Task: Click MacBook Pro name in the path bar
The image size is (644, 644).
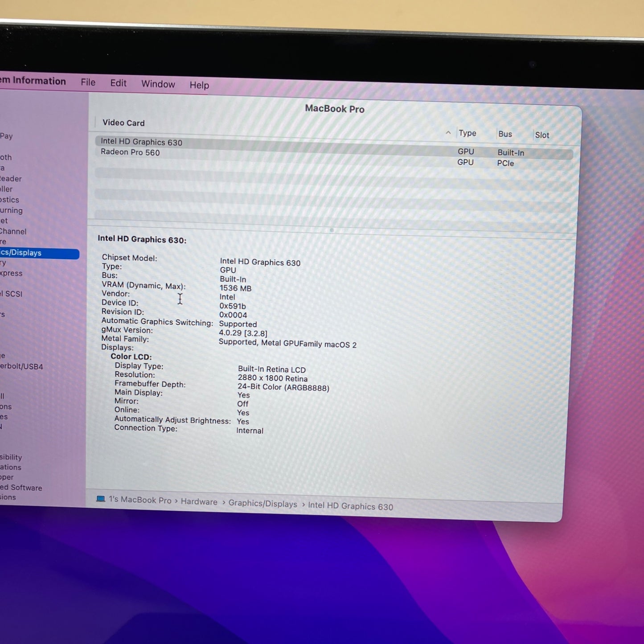Action: (140, 500)
